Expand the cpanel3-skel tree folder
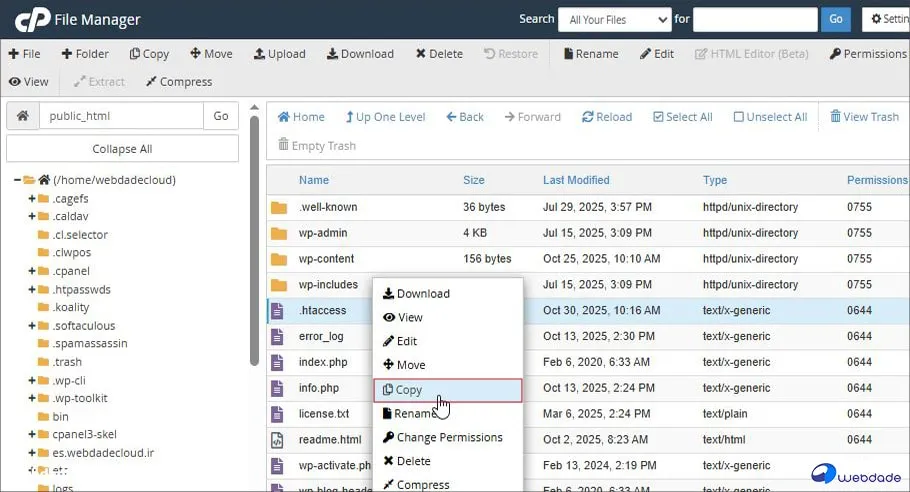The image size is (910, 492). [32, 435]
